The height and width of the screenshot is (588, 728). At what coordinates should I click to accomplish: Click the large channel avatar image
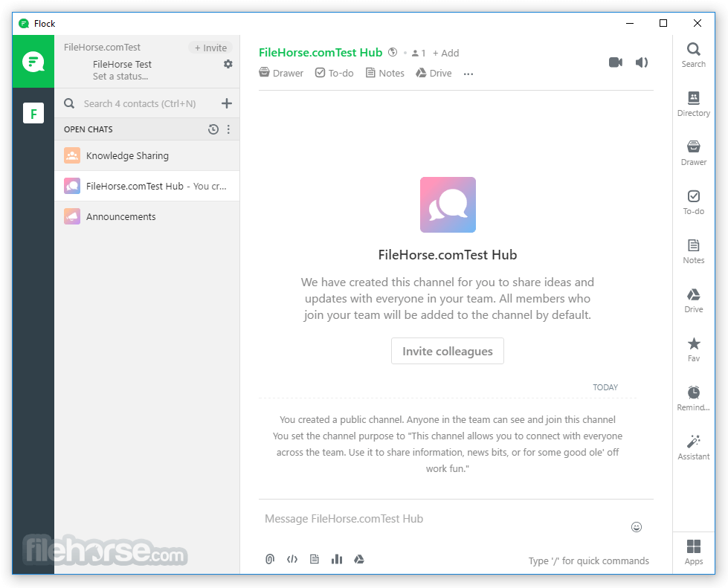(448, 204)
